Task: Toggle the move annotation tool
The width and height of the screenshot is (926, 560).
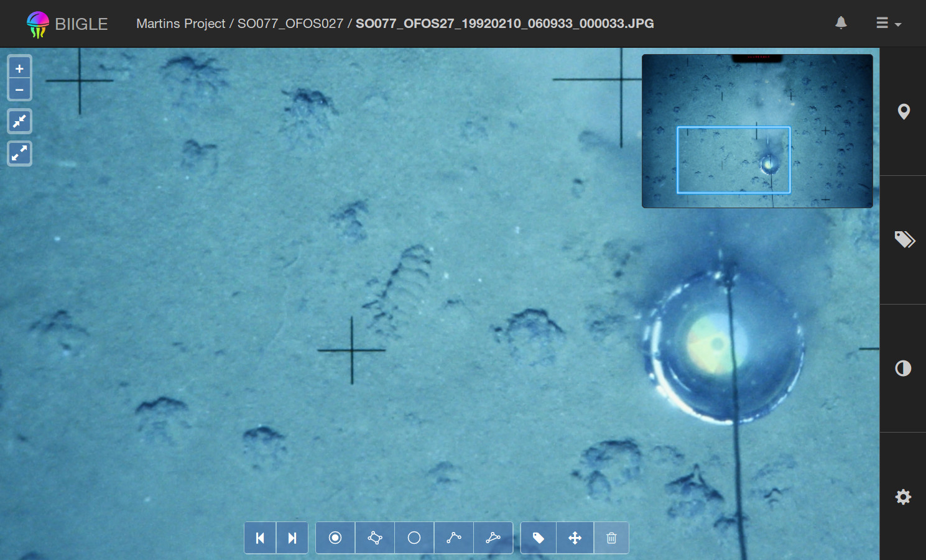Action: (575, 538)
